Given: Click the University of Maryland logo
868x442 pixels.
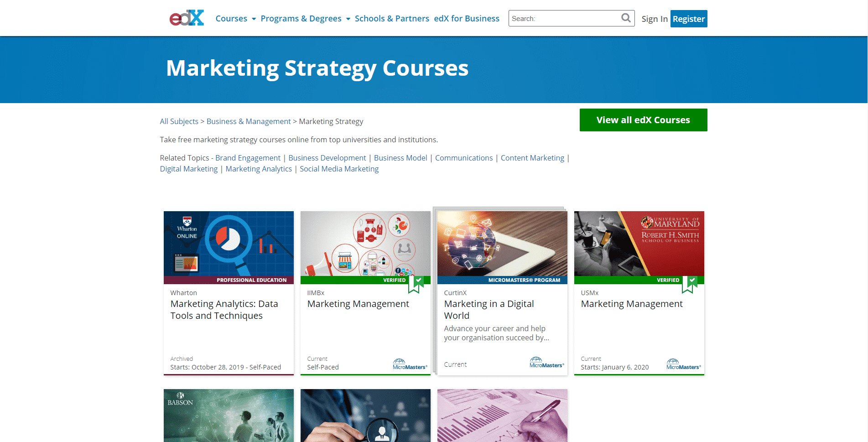Looking at the screenshot, I should coord(670,229).
